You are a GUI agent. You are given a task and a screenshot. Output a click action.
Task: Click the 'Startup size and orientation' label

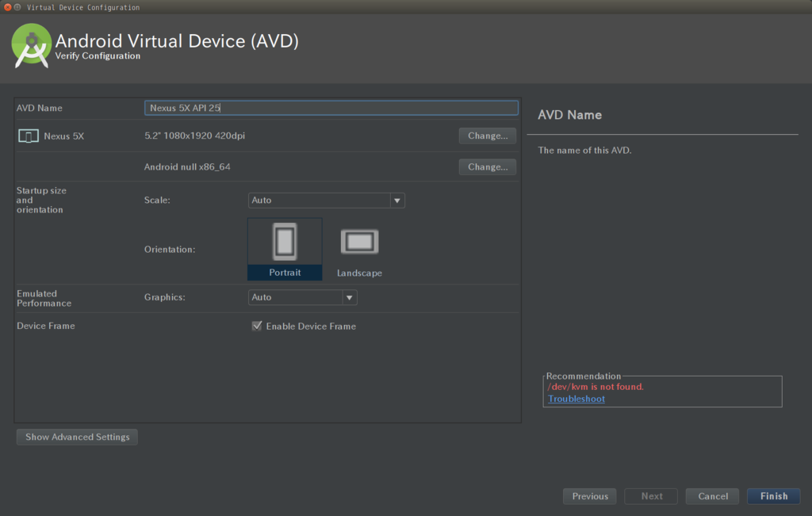(x=41, y=200)
